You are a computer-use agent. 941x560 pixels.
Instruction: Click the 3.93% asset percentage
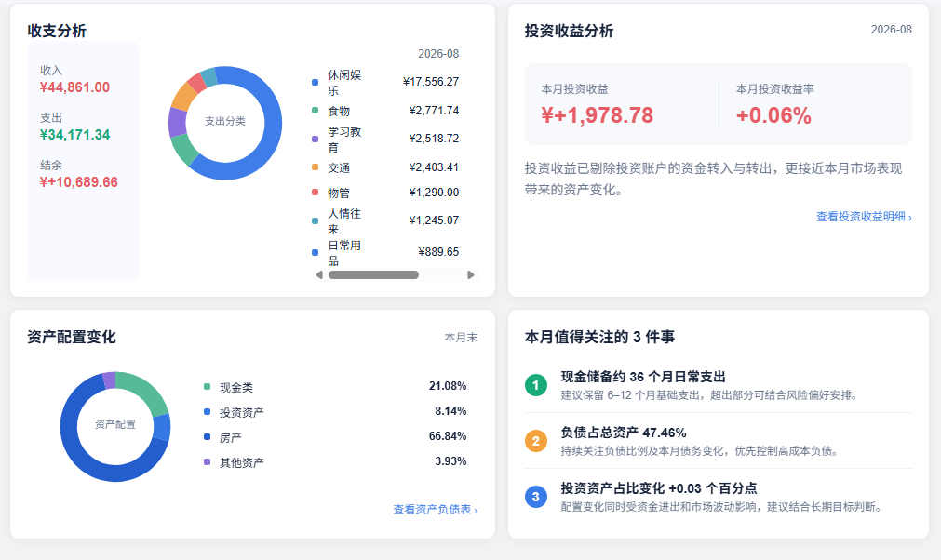click(x=450, y=461)
